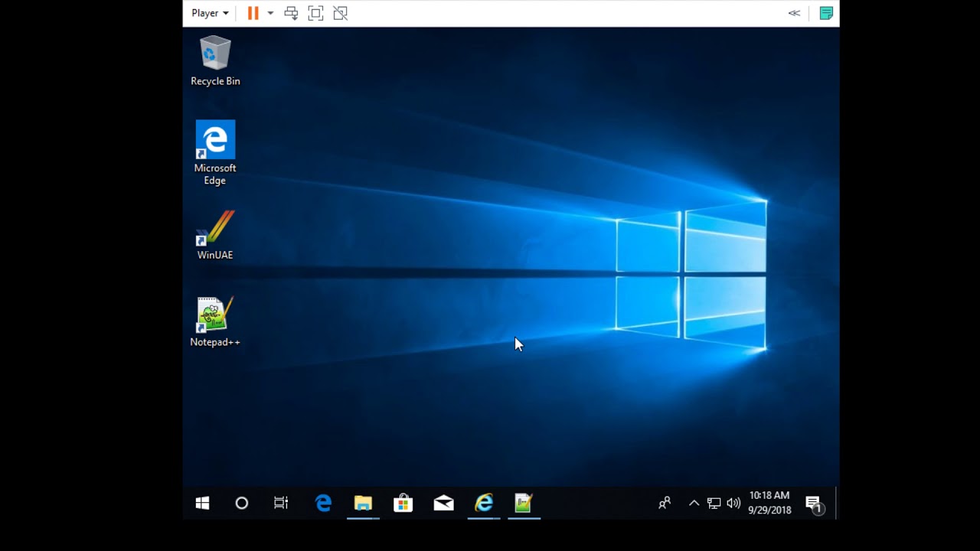The height and width of the screenshot is (551, 980).
Task: Open the Windows Start menu
Action: (x=202, y=503)
